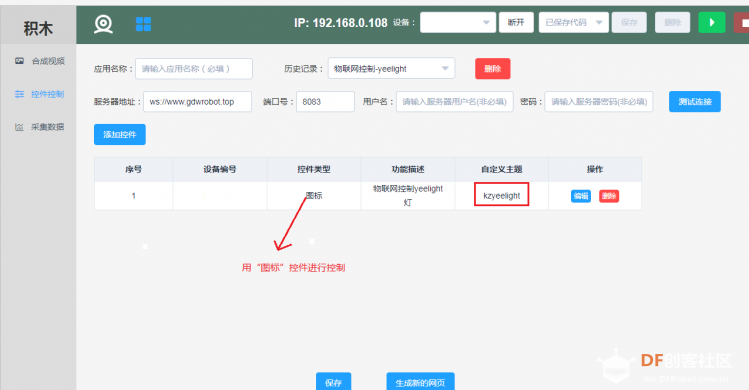This screenshot has width=749, height=390.
Task: Open the 已保存代码 dropdown
Action: tap(574, 22)
